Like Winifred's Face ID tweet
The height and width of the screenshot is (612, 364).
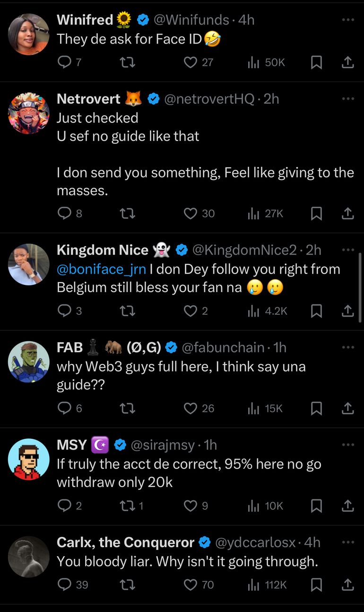[x=191, y=62]
